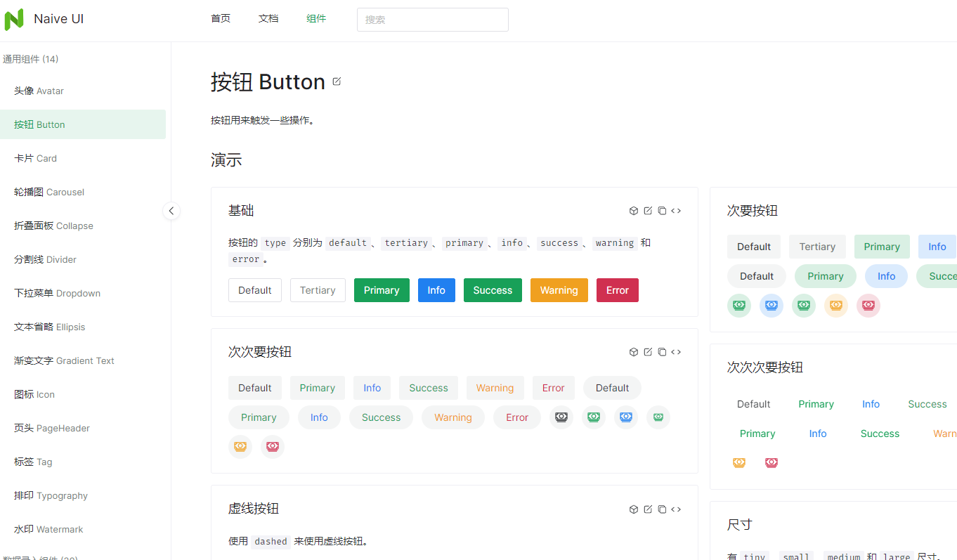This screenshot has width=957, height=560.
Task: Open the 基础 demo in CodeSandbox (cube icon)
Action: click(x=633, y=211)
